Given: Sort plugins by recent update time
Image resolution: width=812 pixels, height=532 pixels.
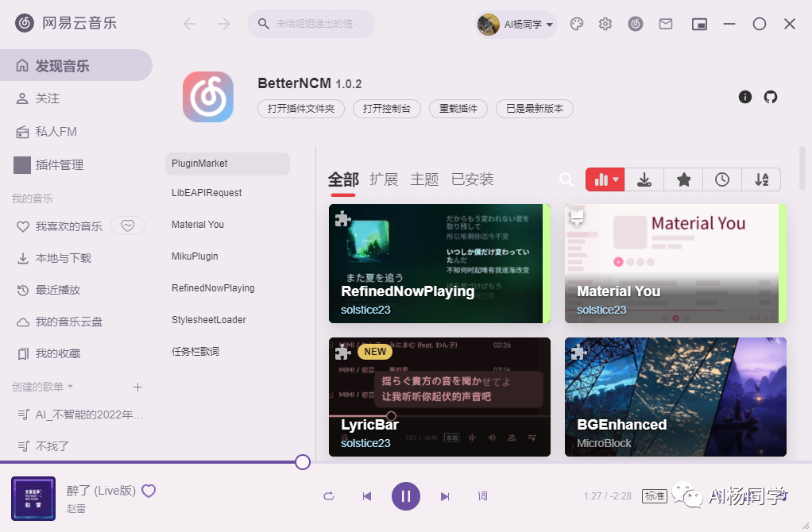Looking at the screenshot, I should pos(721,179).
